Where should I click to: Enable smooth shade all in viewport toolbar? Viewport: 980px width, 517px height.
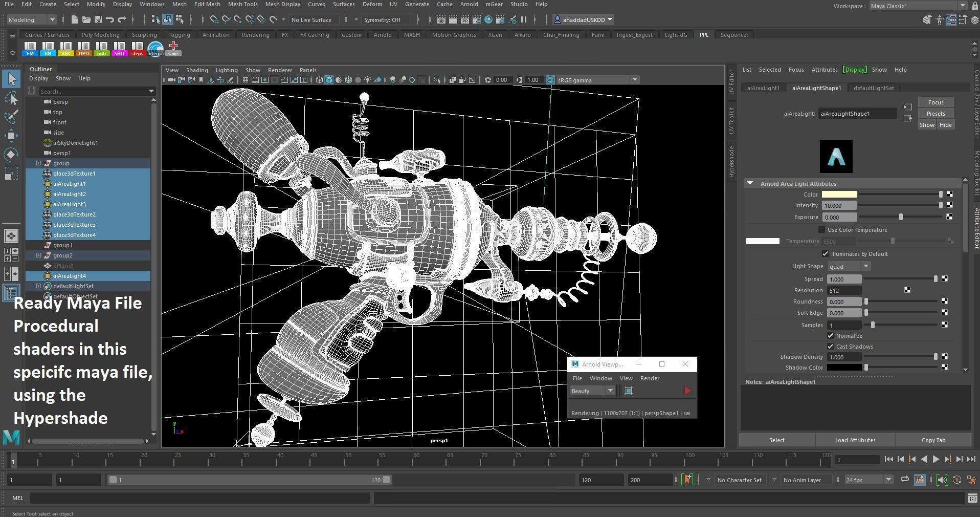pyautogui.click(x=329, y=80)
